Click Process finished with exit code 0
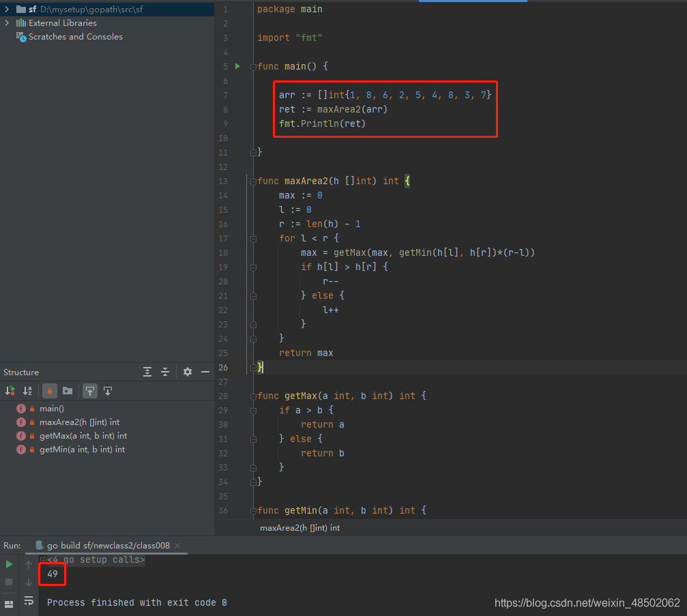This screenshot has height=616, width=687. click(137, 602)
